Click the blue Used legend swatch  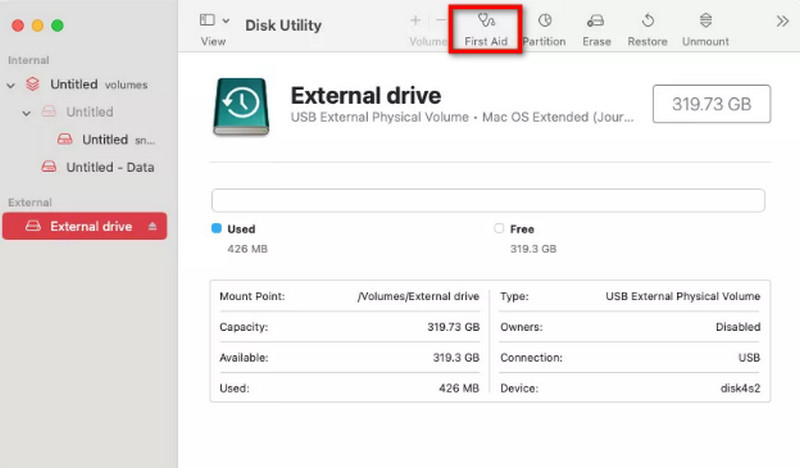point(216,229)
